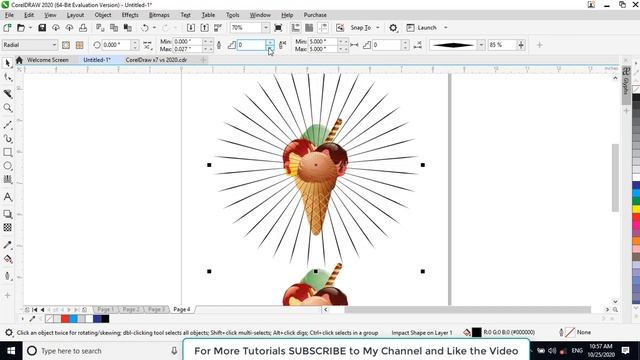Expand the Open folder dropdown arrow
Viewport: 640px width, 360px height.
tap(30, 28)
